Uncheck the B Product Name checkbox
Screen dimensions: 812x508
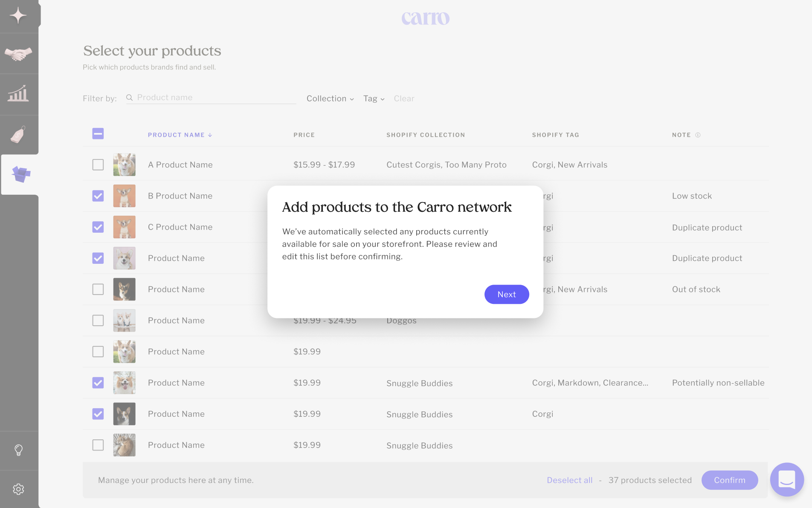pyautogui.click(x=98, y=196)
